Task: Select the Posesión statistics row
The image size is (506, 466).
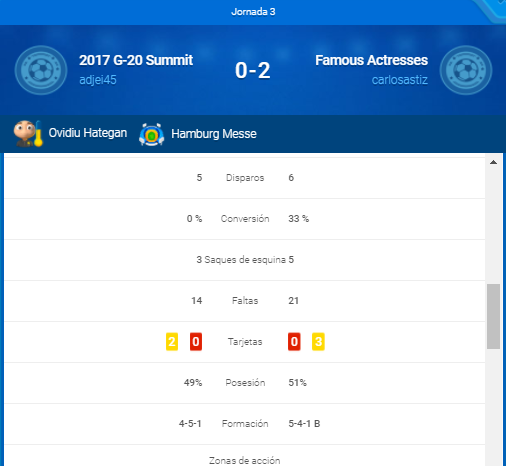Action: [245, 383]
